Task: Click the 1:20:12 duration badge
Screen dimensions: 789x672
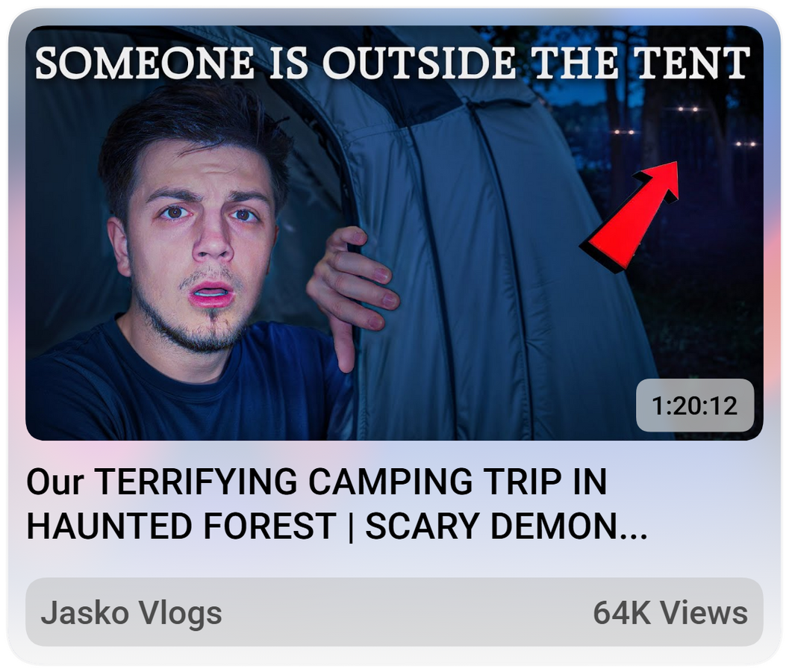Action: pyautogui.click(x=695, y=405)
